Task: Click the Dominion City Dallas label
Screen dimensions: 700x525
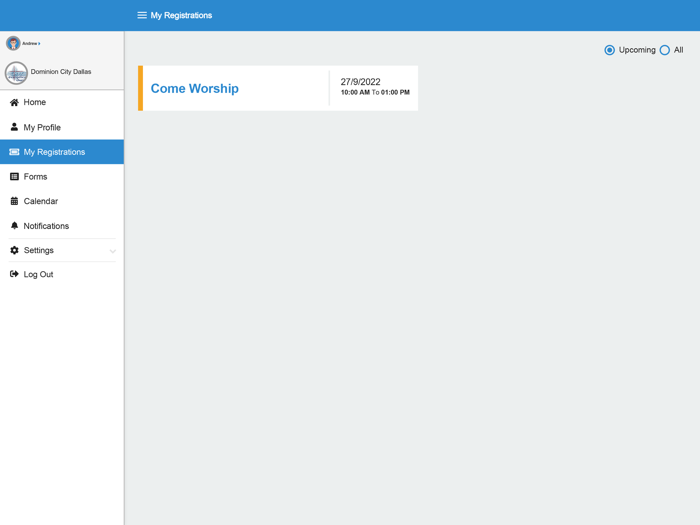Action: [x=61, y=71]
